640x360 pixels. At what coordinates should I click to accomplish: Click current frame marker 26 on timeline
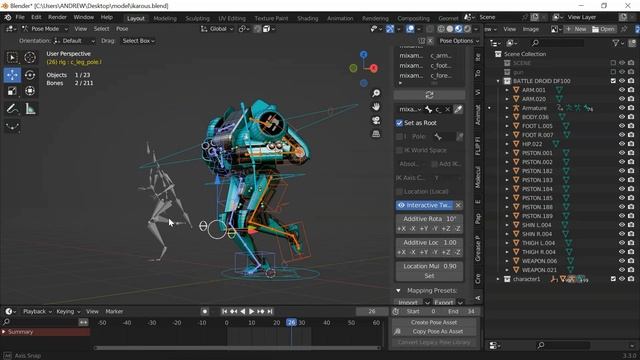[291, 322]
